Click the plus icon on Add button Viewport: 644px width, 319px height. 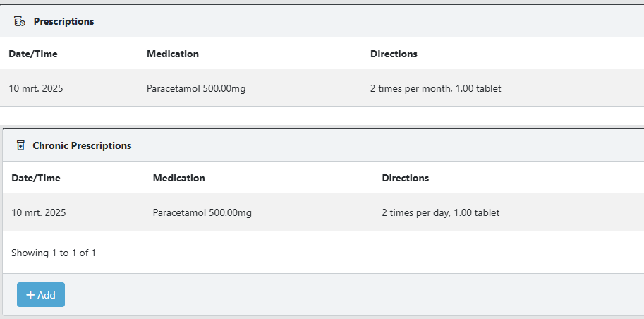(30, 295)
